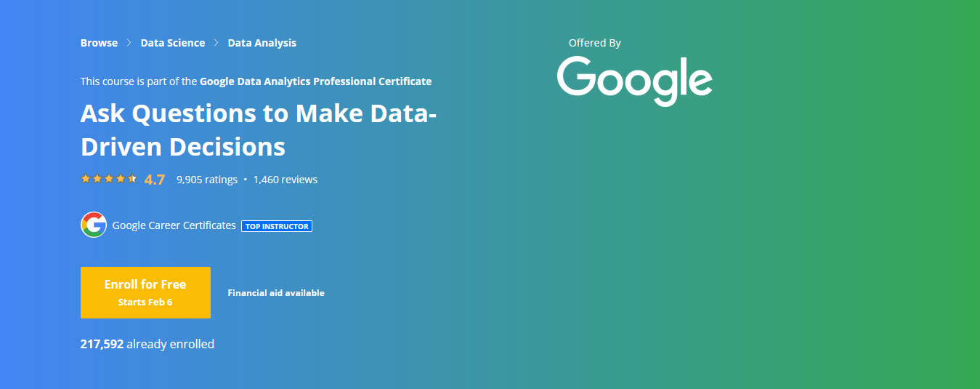Click the Offered By label

tap(594, 43)
